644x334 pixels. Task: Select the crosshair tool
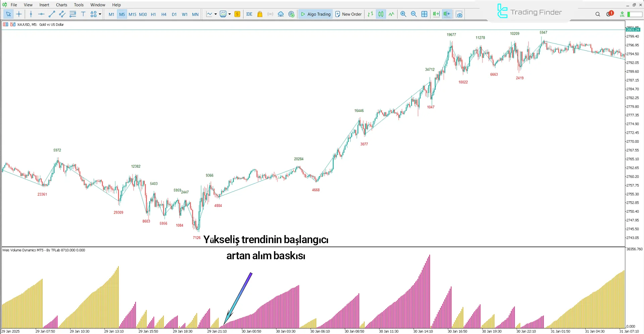pyautogui.click(x=19, y=14)
